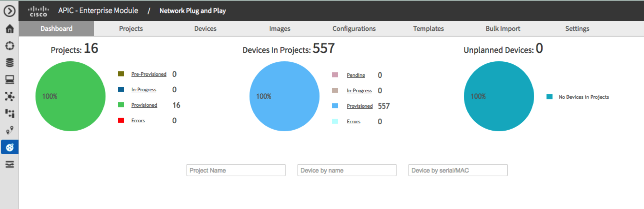Open the stacked disks Device Inventory icon
The height and width of the screenshot is (209, 644).
(10, 63)
